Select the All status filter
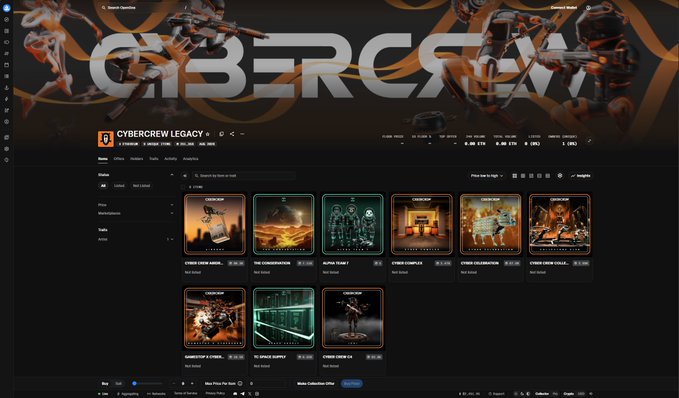 point(103,186)
